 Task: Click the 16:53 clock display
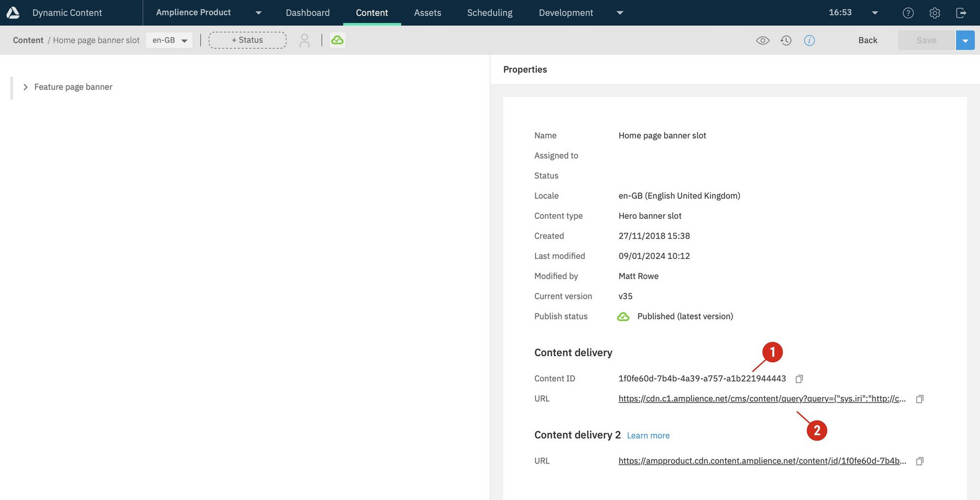click(840, 12)
